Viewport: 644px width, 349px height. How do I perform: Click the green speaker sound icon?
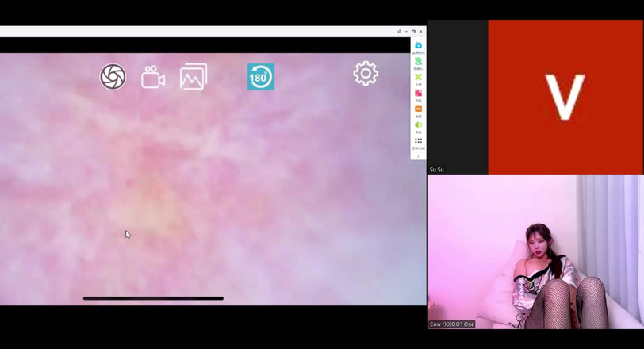[418, 125]
